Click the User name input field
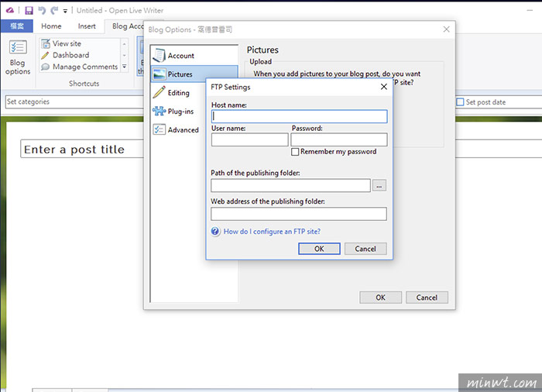The width and height of the screenshot is (542, 392). tap(249, 139)
